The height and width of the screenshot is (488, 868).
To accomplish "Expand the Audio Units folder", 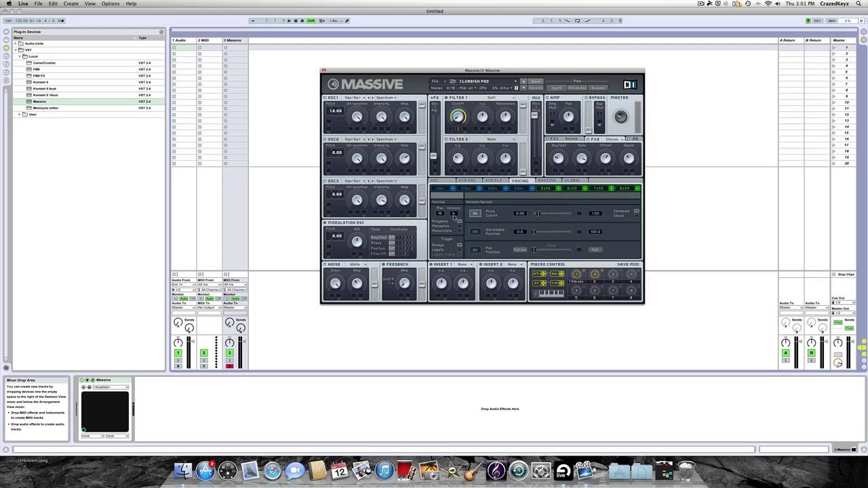I will 15,43.
